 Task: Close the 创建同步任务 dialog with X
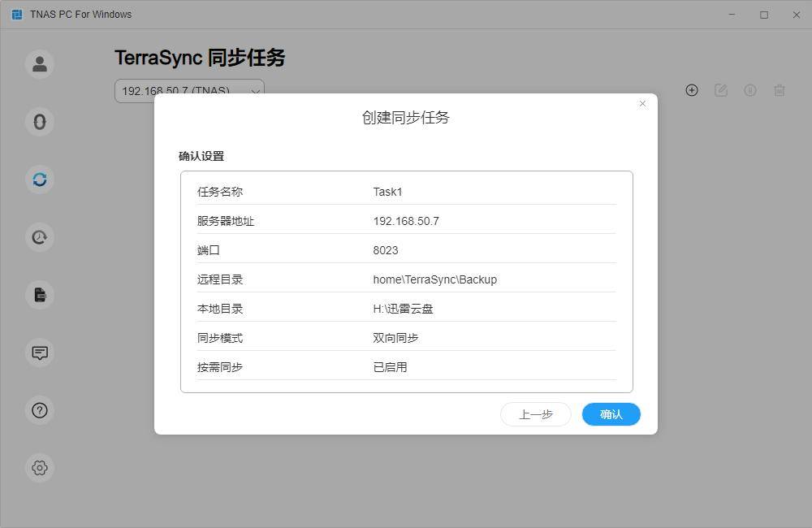pyautogui.click(x=642, y=104)
